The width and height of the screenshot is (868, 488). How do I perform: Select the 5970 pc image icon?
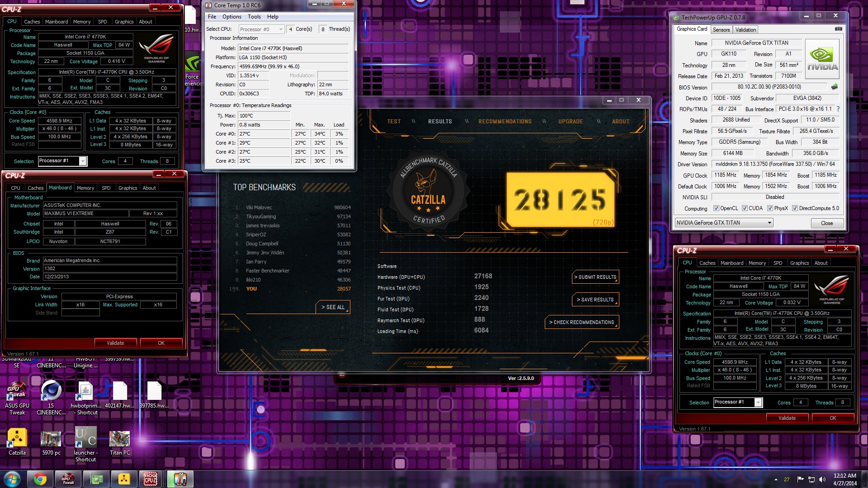[x=51, y=442]
